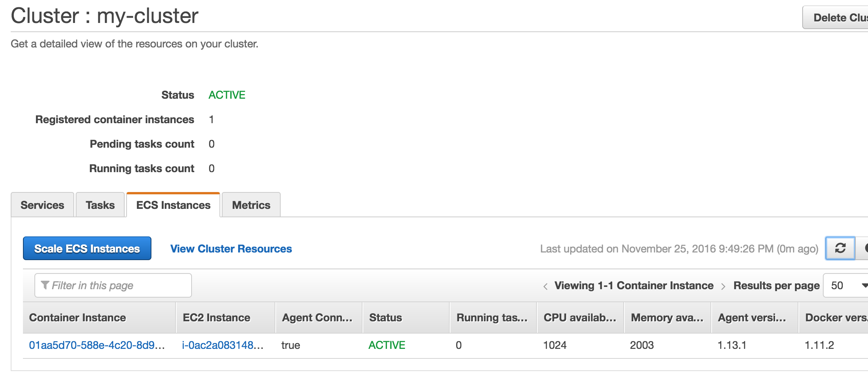868x381 pixels.
Task: Switch to the Services tab
Action: coord(42,205)
